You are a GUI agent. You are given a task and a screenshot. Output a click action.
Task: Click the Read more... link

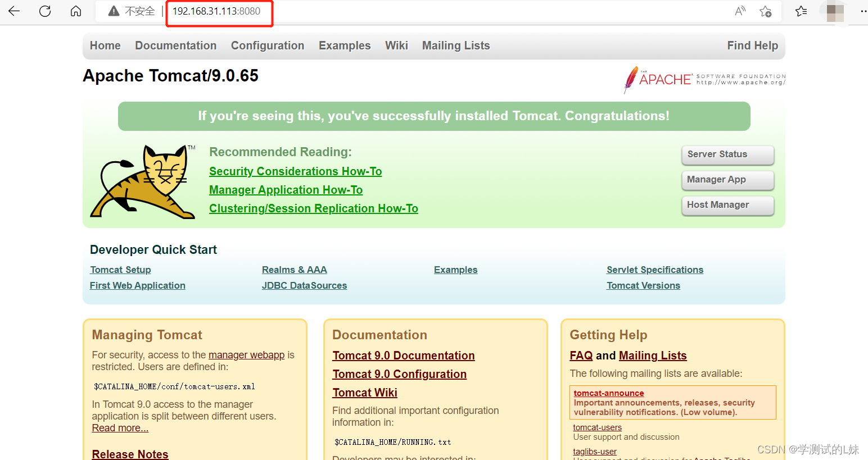coord(120,428)
